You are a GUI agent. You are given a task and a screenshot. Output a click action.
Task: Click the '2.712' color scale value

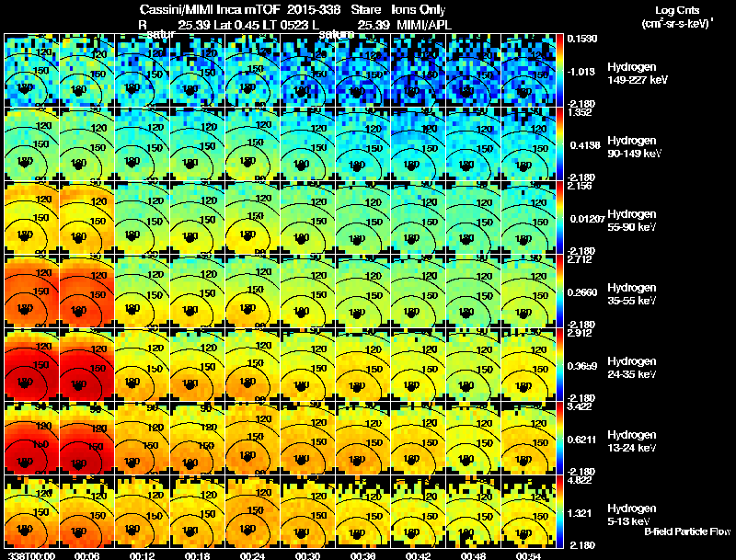580,259
